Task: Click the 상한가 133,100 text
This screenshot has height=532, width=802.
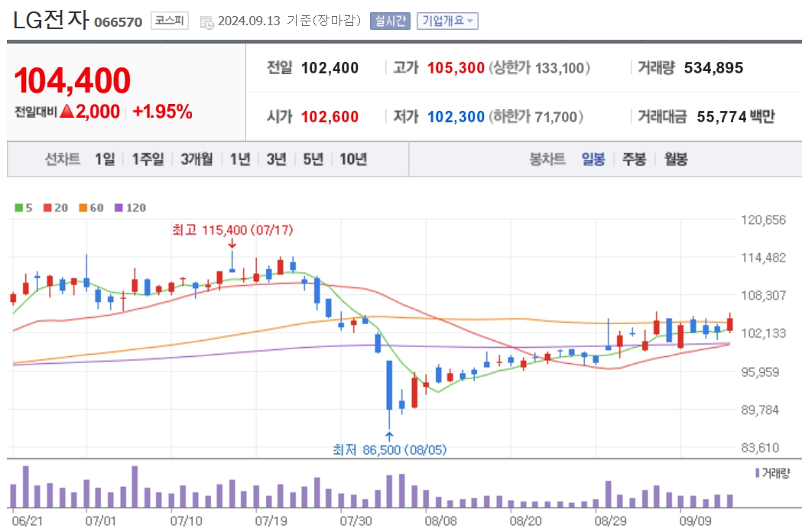Action: (x=540, y=67)
